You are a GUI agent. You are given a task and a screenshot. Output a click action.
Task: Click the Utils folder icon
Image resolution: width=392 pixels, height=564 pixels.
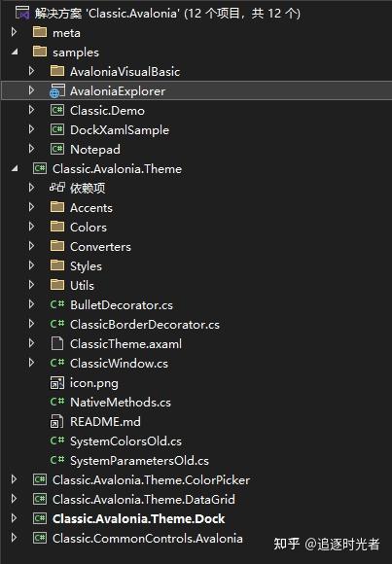(57, 285)
